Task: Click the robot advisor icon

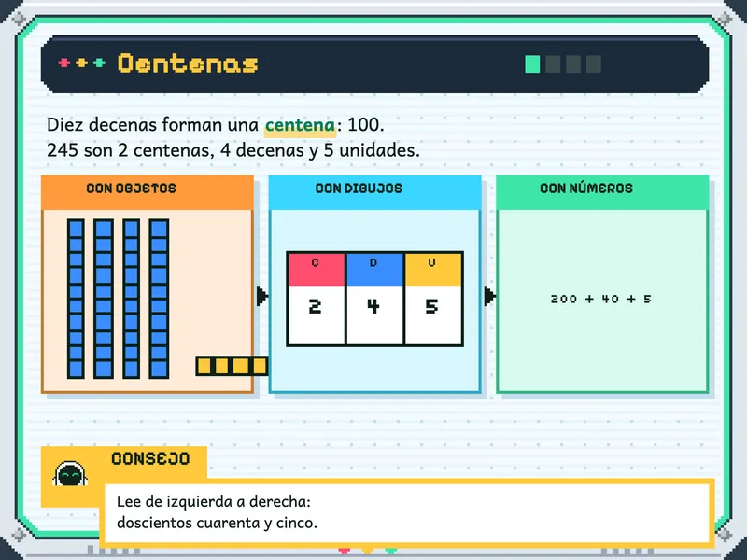Action: (x=70, y=474)
